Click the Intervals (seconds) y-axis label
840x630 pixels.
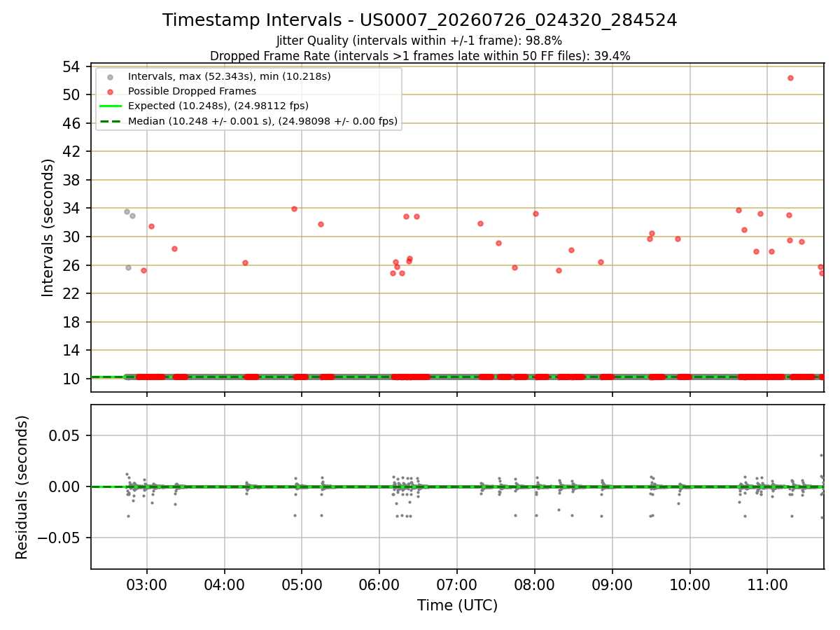48,227
